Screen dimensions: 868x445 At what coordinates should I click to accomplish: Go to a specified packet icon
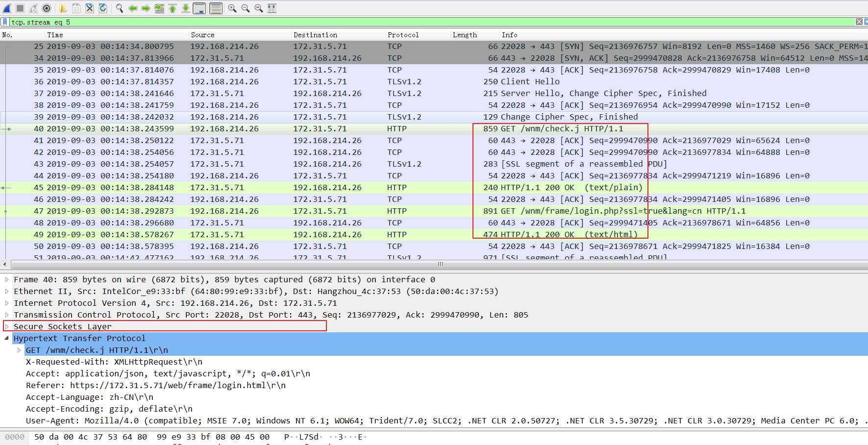click(x=159, y=8)
